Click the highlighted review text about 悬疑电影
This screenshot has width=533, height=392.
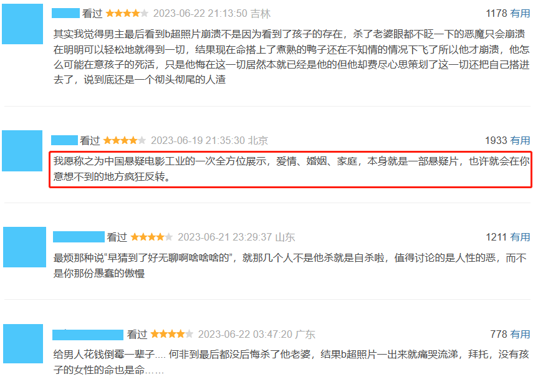[x=291, y=169]
